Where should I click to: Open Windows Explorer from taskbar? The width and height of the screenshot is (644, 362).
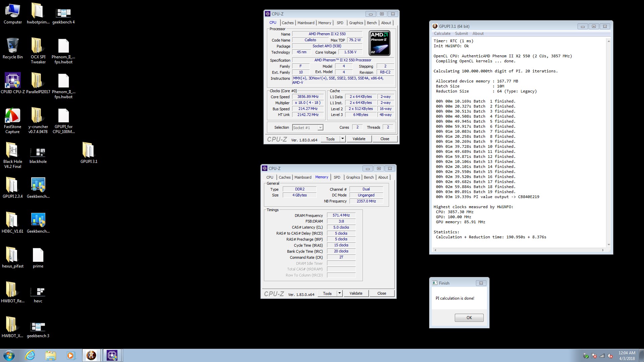point(50,355)
